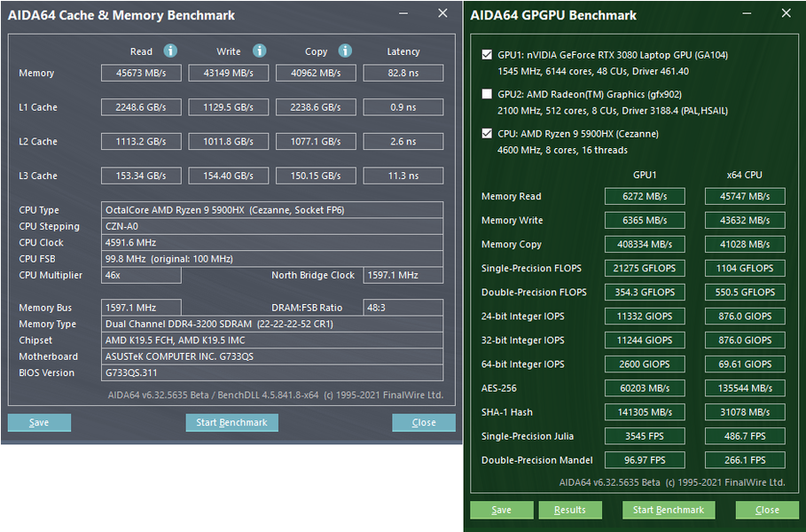806x532 pixels.
Task: Select Memory read value 45673 MB/s
Action: point(141,73)
